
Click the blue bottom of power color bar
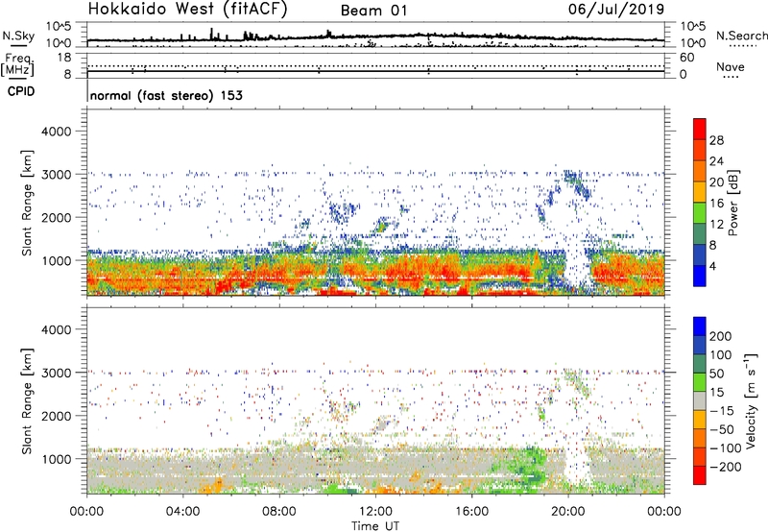point(700,276)
